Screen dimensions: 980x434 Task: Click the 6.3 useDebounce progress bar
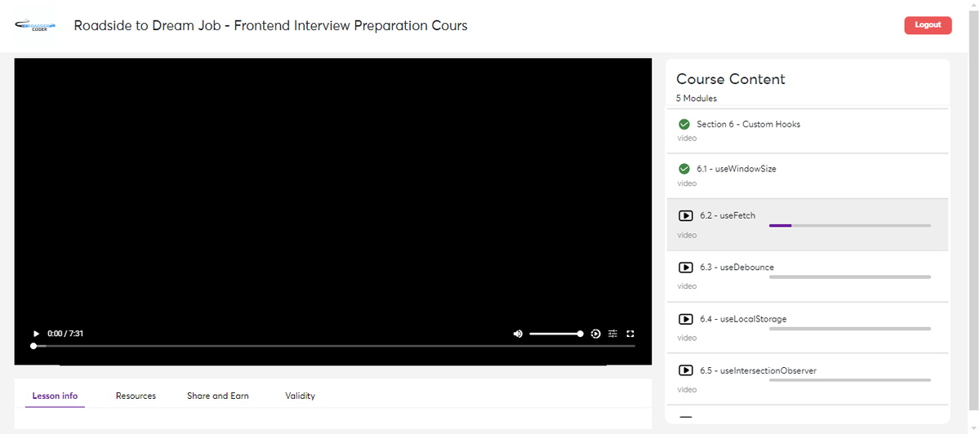tap(850, 277)
